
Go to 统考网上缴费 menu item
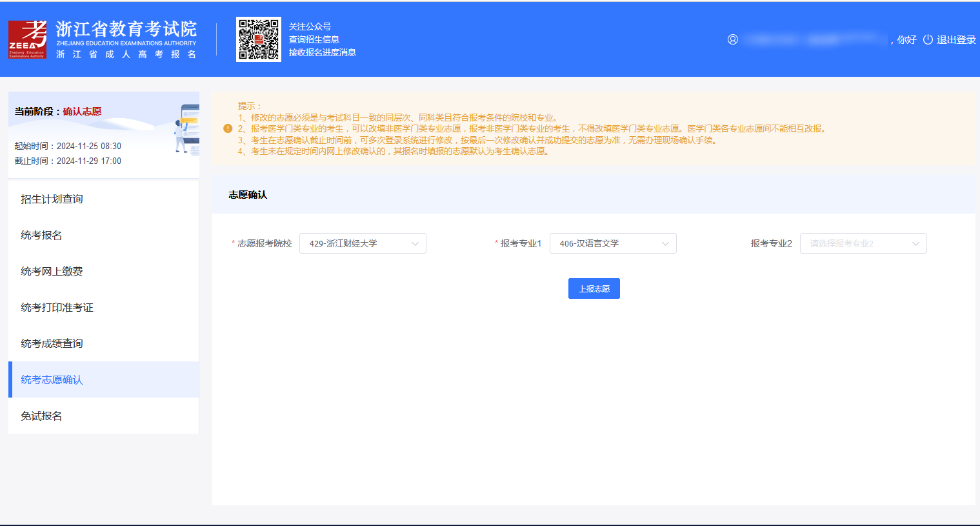tap(52, 271)
